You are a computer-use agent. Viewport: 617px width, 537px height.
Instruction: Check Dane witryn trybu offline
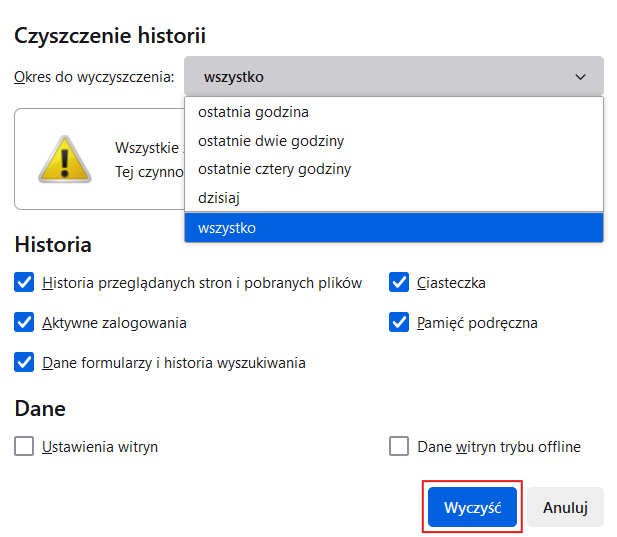tap(399, 446)
